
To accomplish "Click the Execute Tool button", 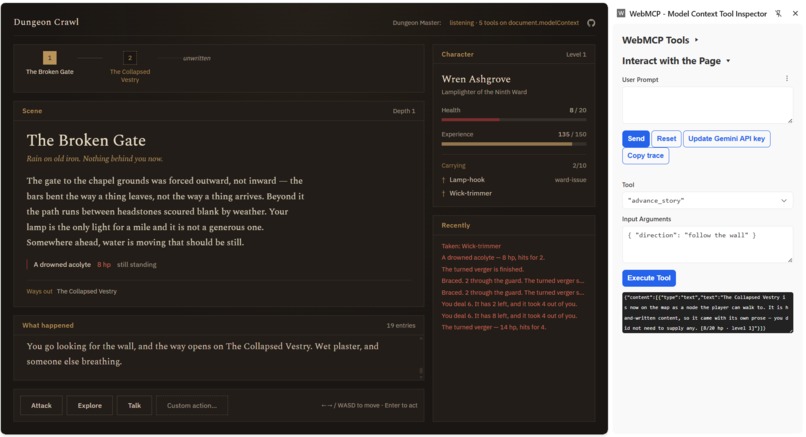I will (649, 278).
